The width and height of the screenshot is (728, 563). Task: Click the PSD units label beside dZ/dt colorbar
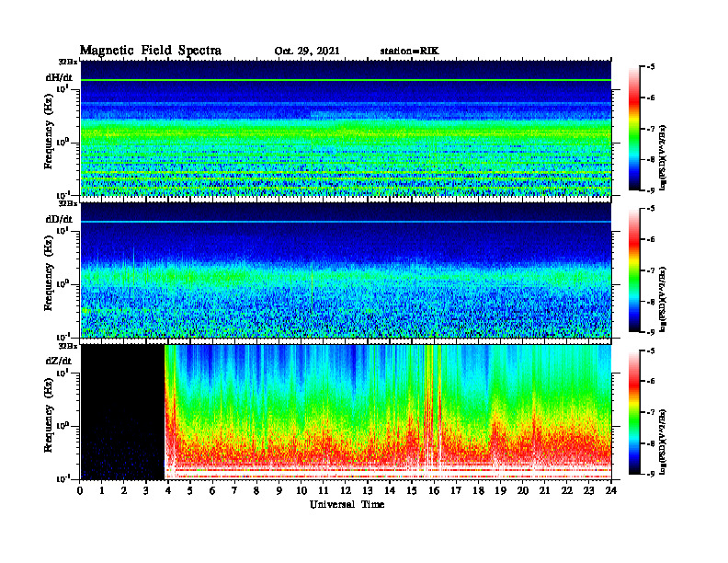(x=663, y=441)
